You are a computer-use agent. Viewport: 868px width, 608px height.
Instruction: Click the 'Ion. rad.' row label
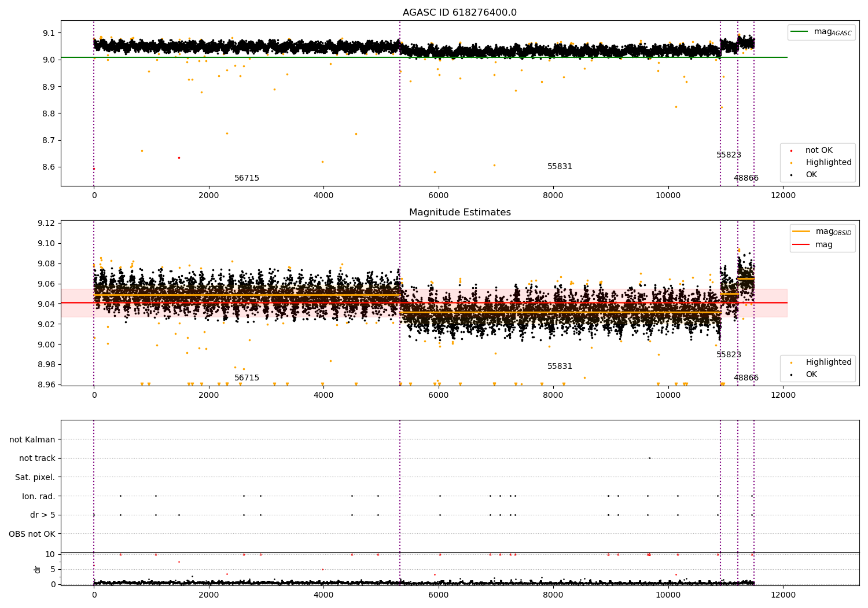[x=39, y=496]
